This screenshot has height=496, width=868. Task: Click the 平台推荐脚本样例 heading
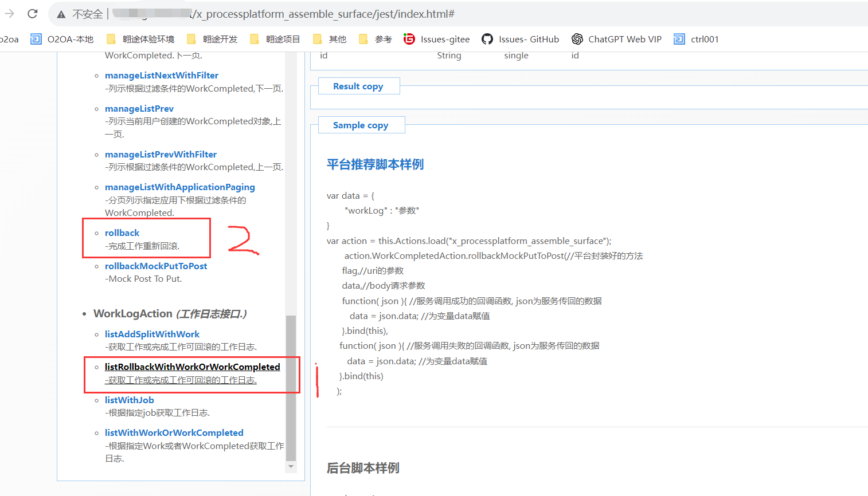(x=376, y=164)
